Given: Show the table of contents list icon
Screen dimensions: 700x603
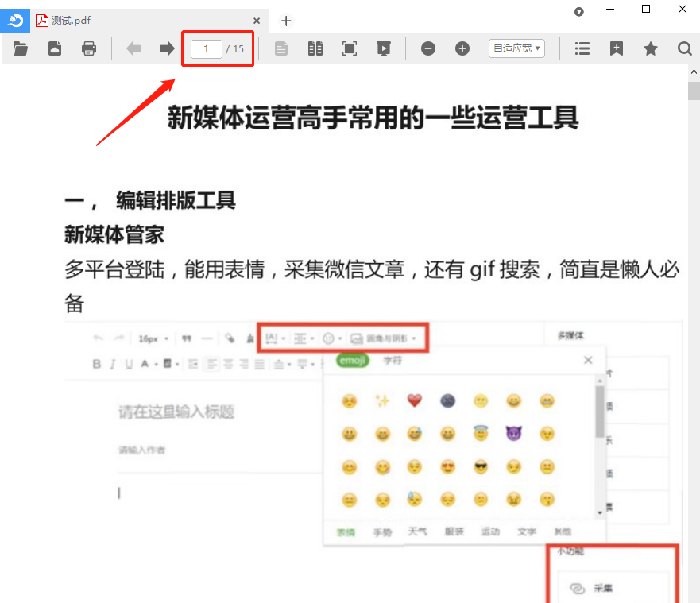Looking at the screenshot, I should click(582, 48).
